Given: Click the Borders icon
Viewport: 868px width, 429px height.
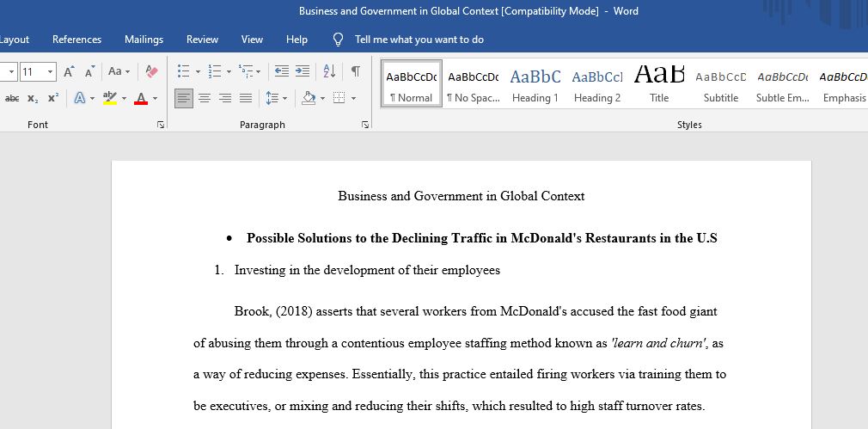Looking at the screenshot, I should pos(339,99).
